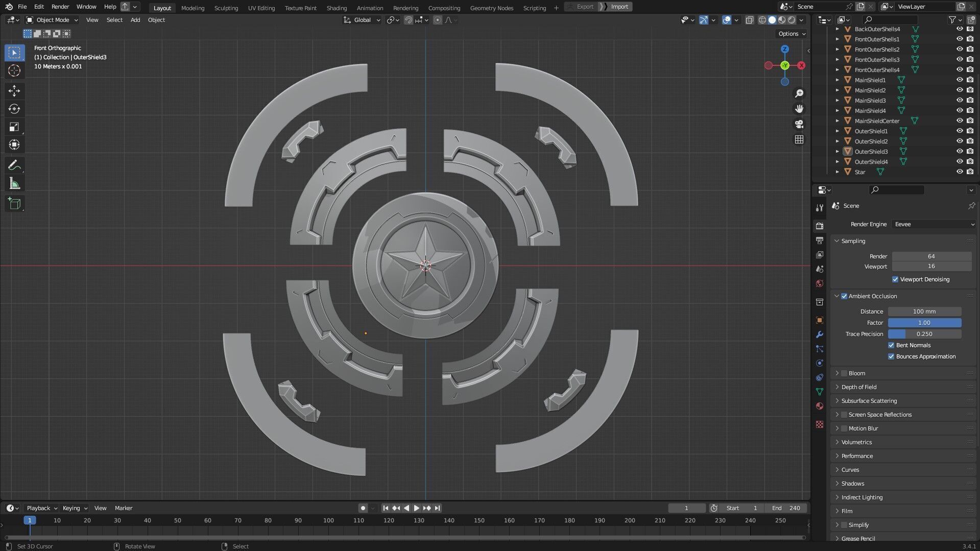Open the viewport Add menu
980x551 pixels.
coord(135,20)
